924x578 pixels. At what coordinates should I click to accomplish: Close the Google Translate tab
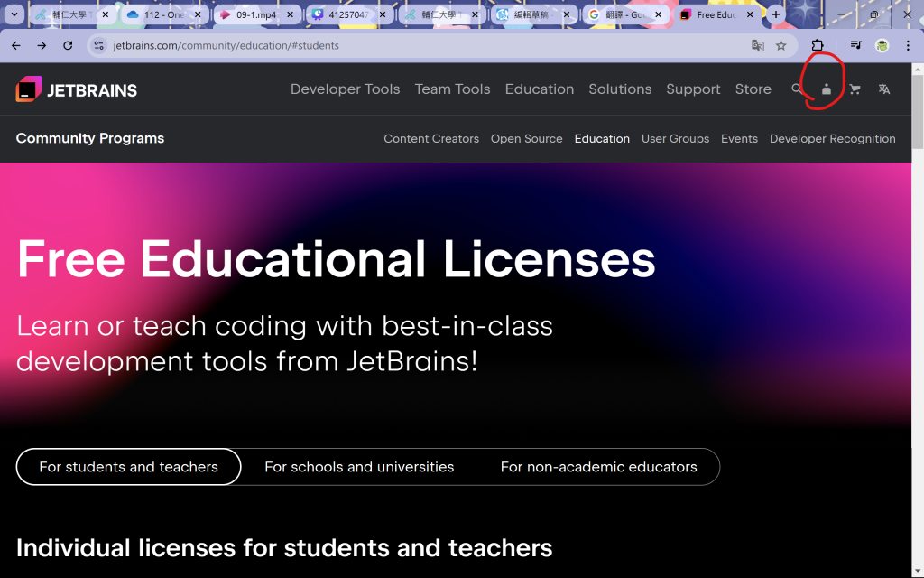click(x=658, y=14)
